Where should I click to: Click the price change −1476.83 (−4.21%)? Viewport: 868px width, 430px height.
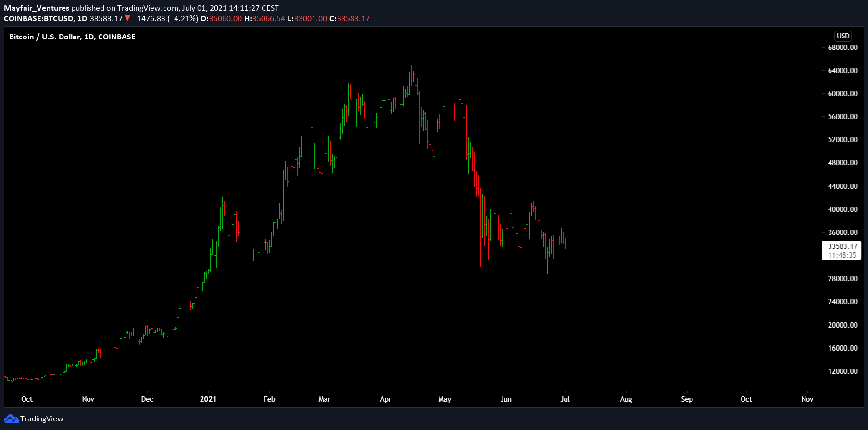(x=165, y=19)
